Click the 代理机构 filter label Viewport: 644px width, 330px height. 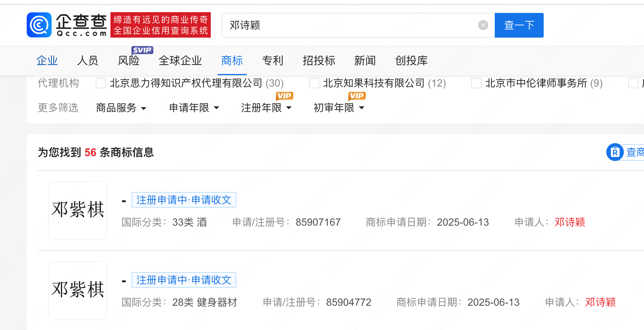pyautogui.click(x=58, y=83)
